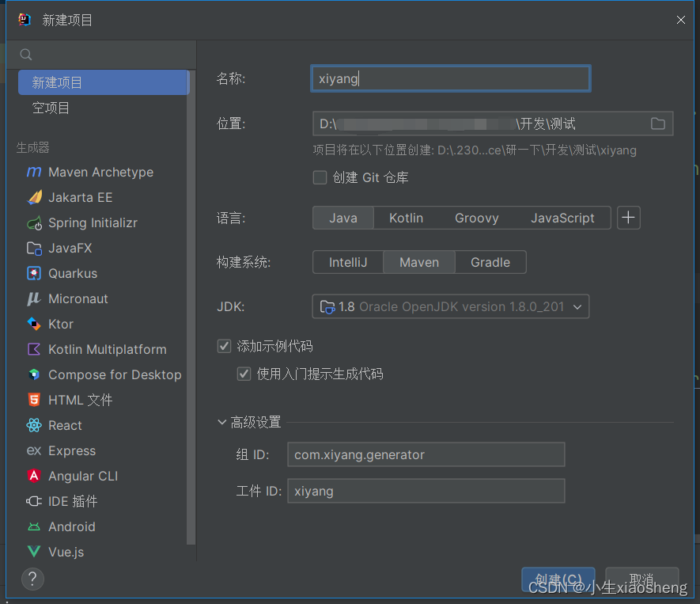This screenshot has height=604, width=700.
Task: Click the Jakarta EE feather icon
Action: tap(34, 197)
